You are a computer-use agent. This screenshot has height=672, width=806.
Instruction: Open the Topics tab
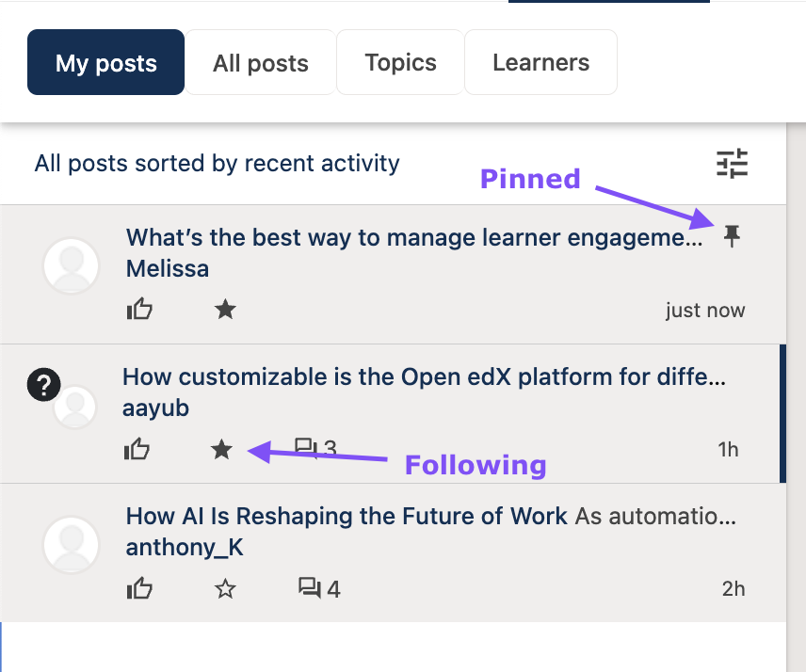[x=400, y=63]
